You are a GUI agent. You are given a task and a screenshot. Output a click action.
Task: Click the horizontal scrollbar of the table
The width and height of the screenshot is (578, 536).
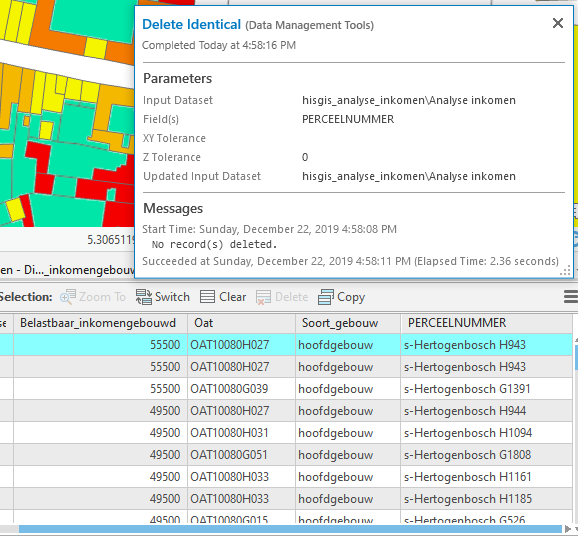point(290,529)
